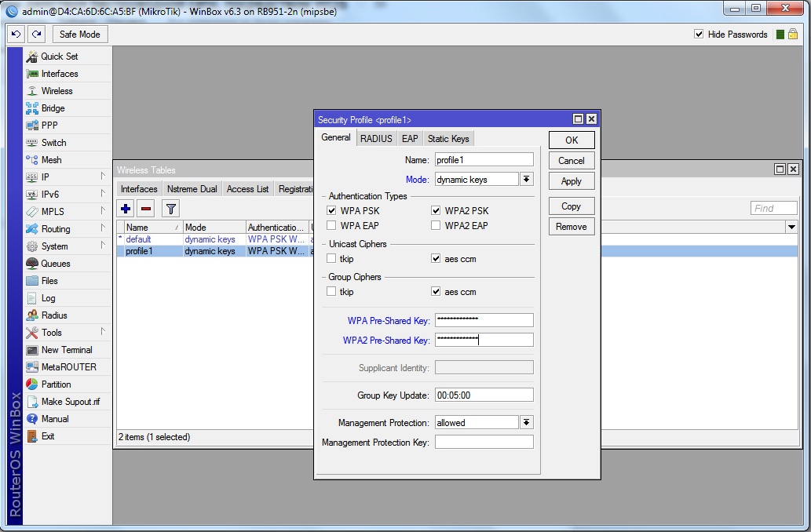Screen dimensions: 811x532
Task: Toggle the Hide Passwords checkbox
Action: point(699,35)
